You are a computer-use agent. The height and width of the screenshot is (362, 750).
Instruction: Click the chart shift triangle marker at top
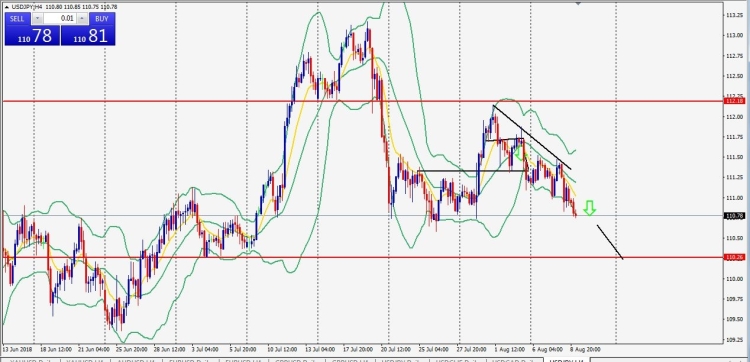pyautogui.click(x=578, y=4)
